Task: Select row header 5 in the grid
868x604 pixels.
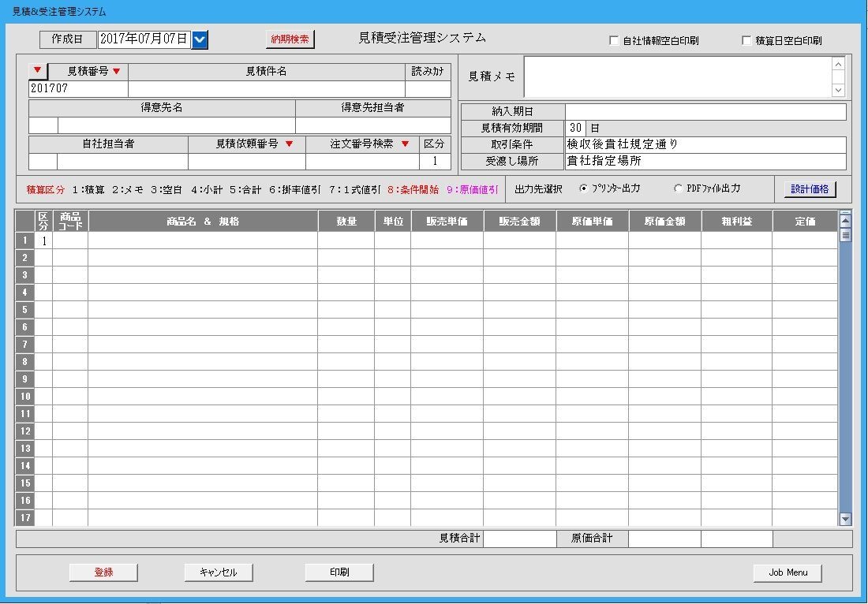Action: click(25, 310)
